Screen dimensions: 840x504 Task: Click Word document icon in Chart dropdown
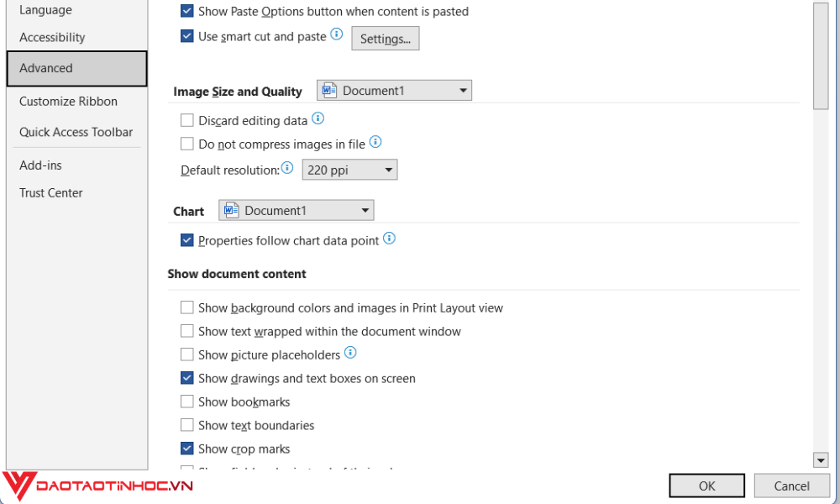click(x=232, y=210)
